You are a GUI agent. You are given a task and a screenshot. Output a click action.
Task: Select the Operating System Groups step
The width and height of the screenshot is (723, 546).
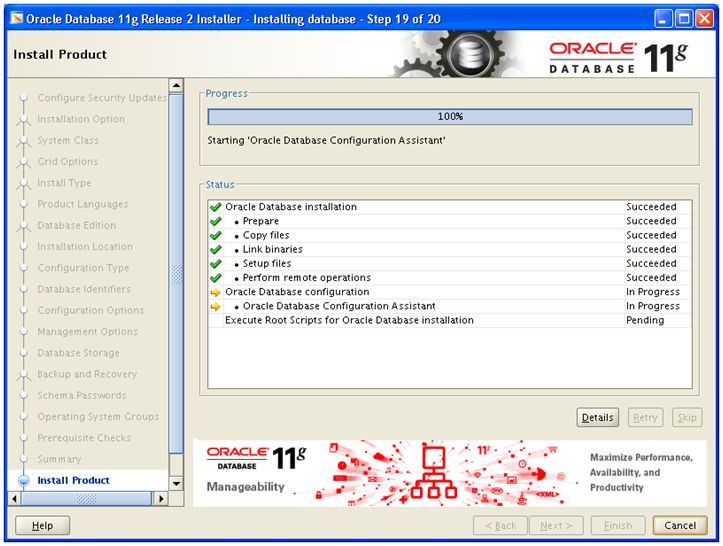coord(98,417)
